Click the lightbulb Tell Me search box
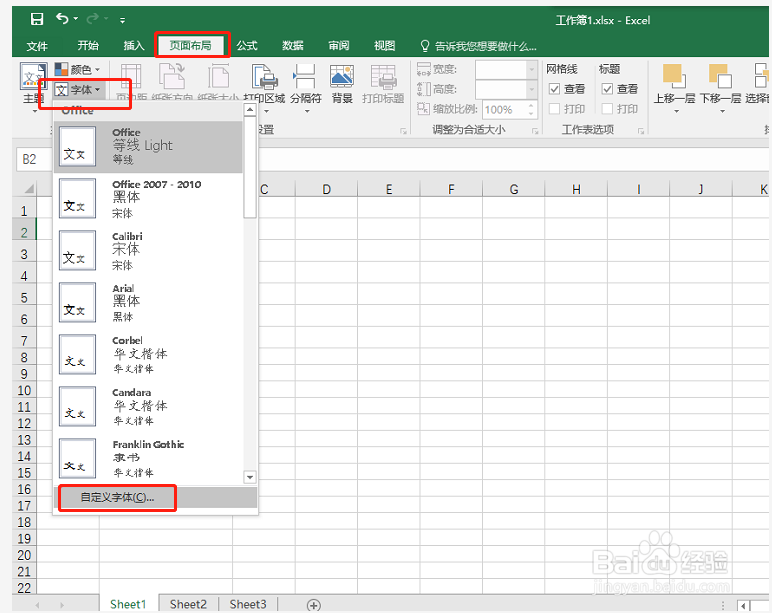The height and width of the screenshot is (613, 772). [478, 46]
